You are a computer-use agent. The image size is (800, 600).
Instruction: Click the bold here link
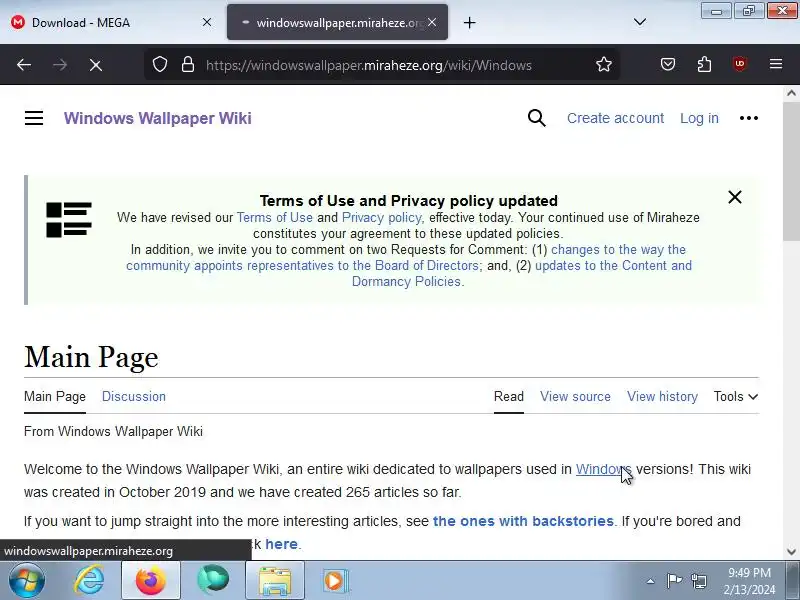tap(281, 544)
